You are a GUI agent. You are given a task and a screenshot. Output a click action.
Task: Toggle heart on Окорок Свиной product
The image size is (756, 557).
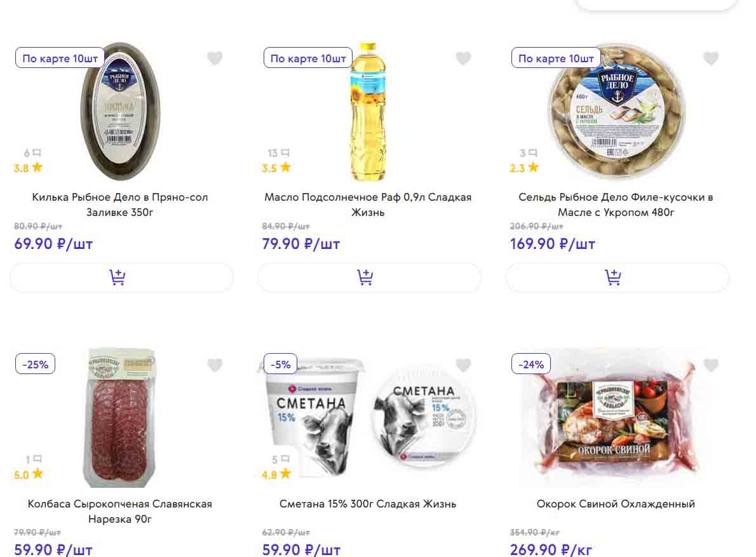(711, 365)
